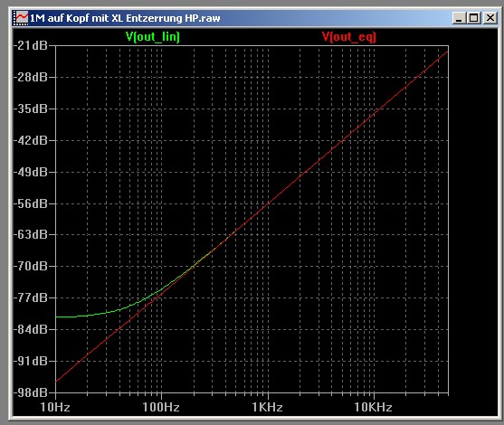Click the red trace's upper end at top right
Viewport: 504px width, 425px height.
pyautogui.click(x=446, y=52)
